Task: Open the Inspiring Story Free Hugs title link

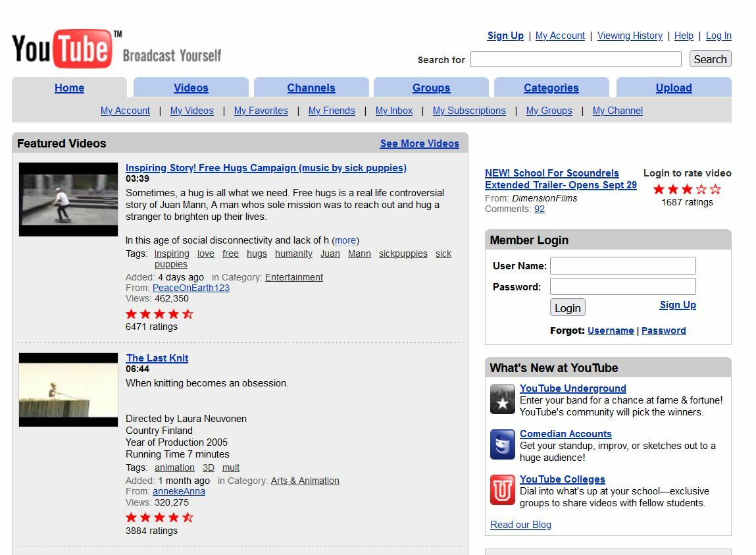Action: [266, 168]
